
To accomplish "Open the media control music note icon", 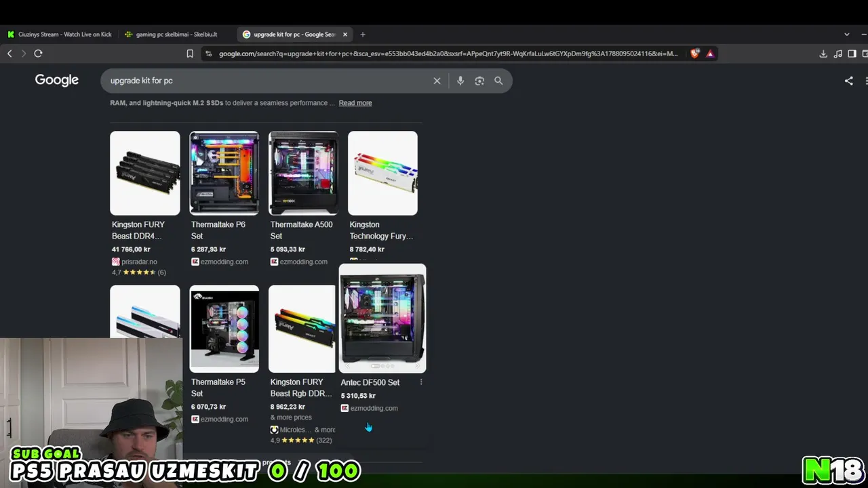I will coord(838,54).
